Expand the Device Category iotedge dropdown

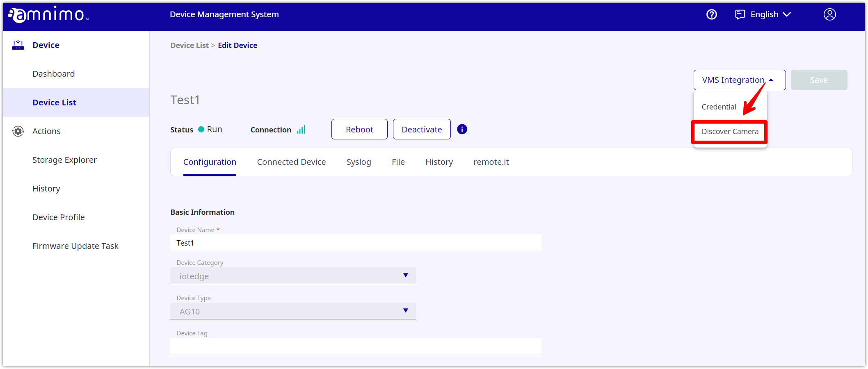[293, 276]
